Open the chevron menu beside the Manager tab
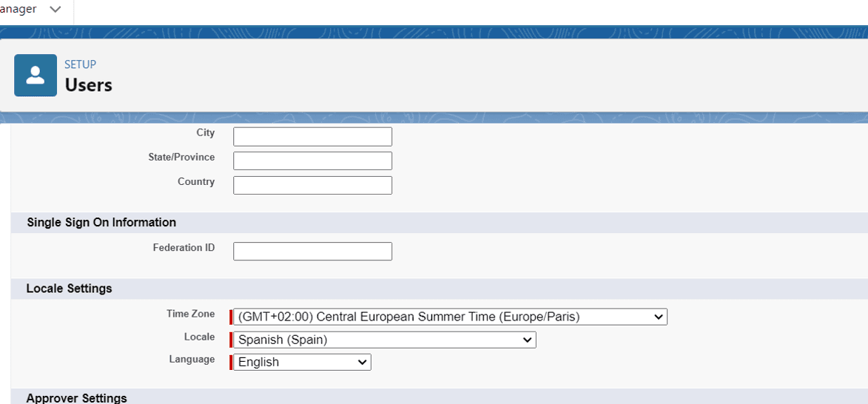 [55, 10]
